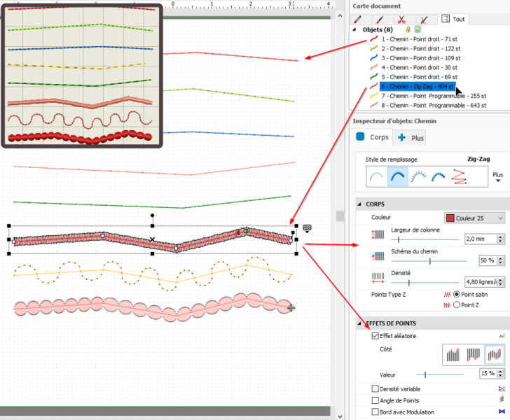Choose the dotted bead stitch fill style
This screenshot has width=510, height=420.
tap(438, 176)
